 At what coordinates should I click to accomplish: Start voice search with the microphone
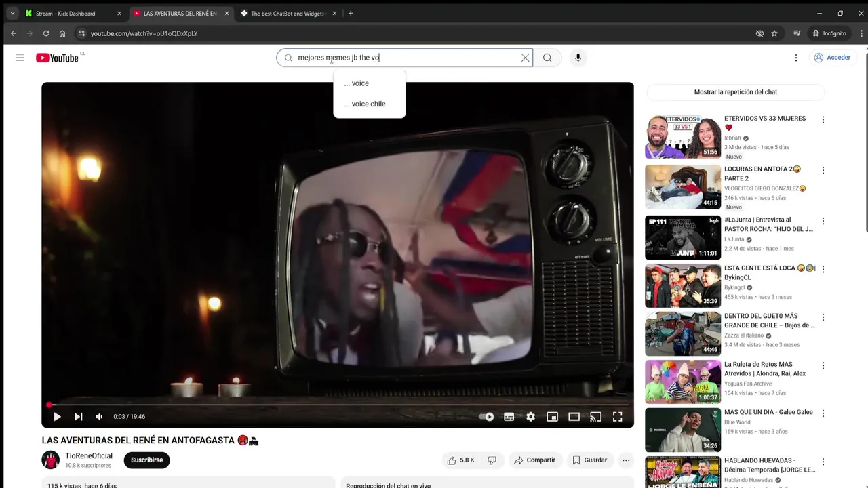coord(578,58)
